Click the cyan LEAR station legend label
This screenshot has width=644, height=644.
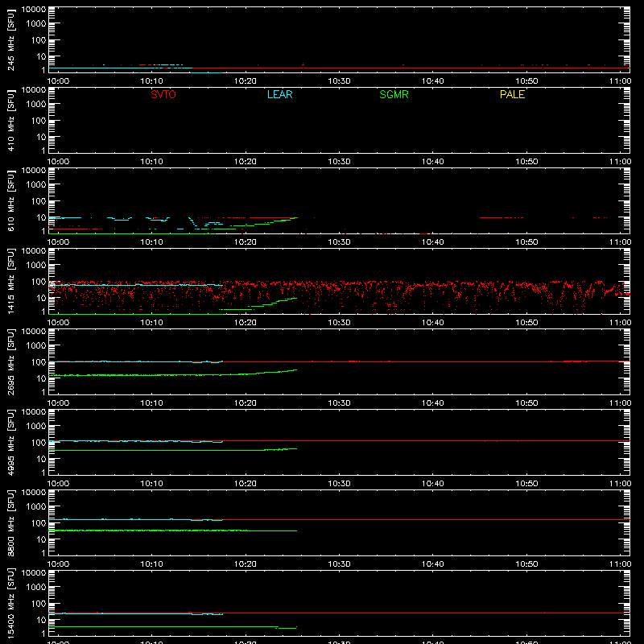[x=279, y=94]
